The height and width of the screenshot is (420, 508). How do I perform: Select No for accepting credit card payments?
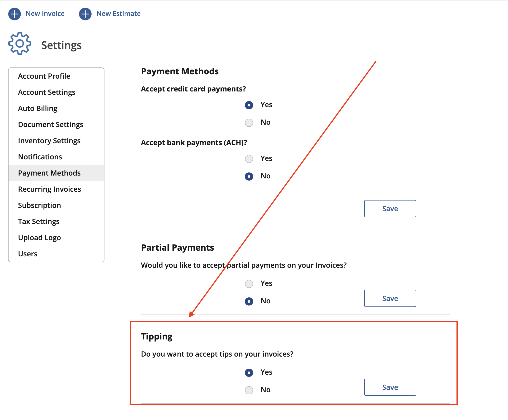[x=249, y=123]
